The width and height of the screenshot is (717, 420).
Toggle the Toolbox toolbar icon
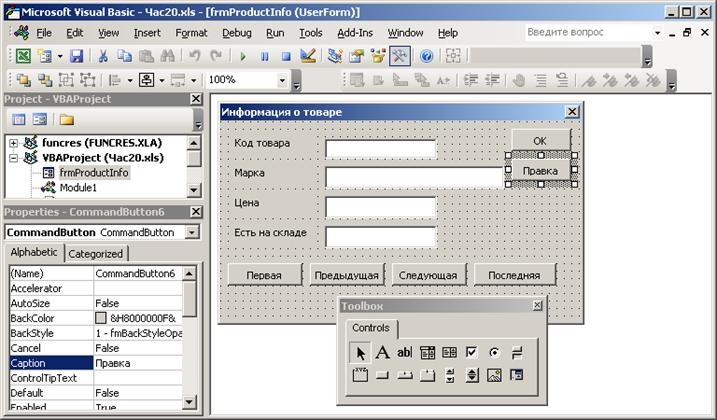point(400,56)
